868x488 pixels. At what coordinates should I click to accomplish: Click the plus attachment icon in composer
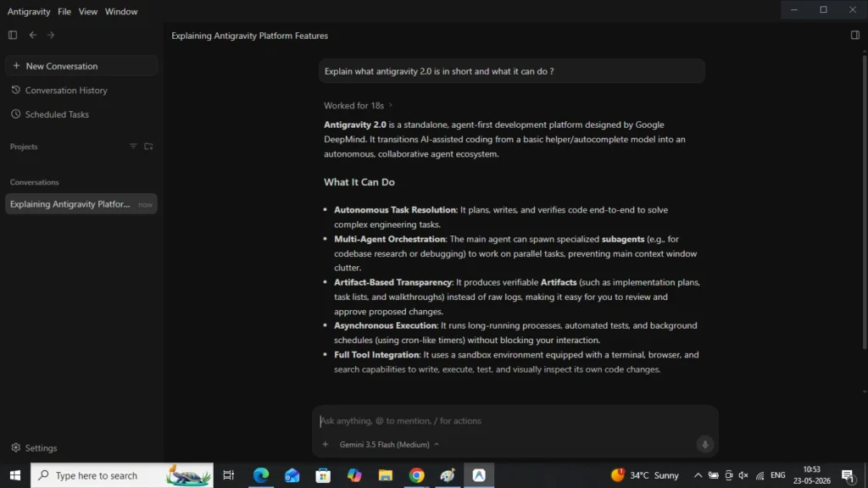click(325, 444)
